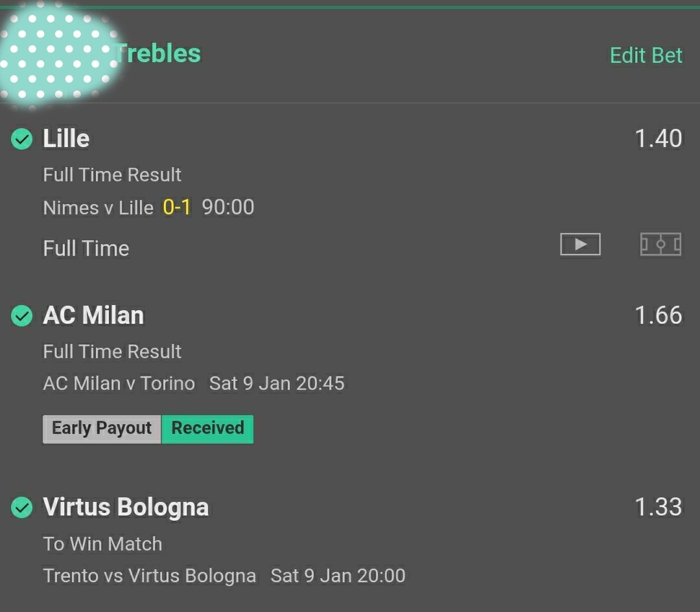Tap yellow 0-1 live score
This screenshot has height=612, width=700.
pyautogui.click(x=177, y=207)
